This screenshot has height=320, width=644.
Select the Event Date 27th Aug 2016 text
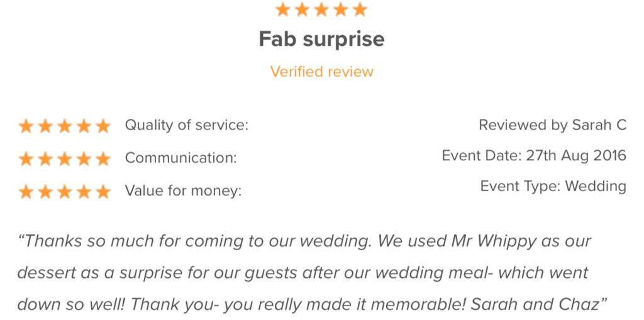(534, 156)
